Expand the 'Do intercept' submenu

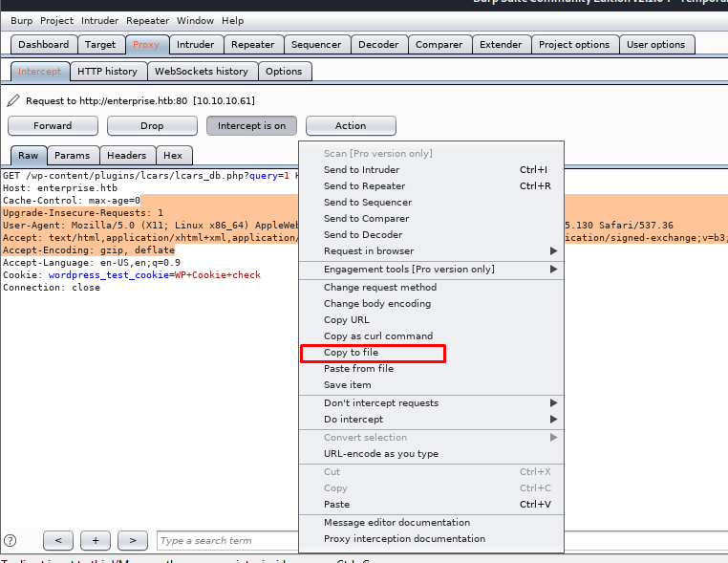tap(431, 419)
